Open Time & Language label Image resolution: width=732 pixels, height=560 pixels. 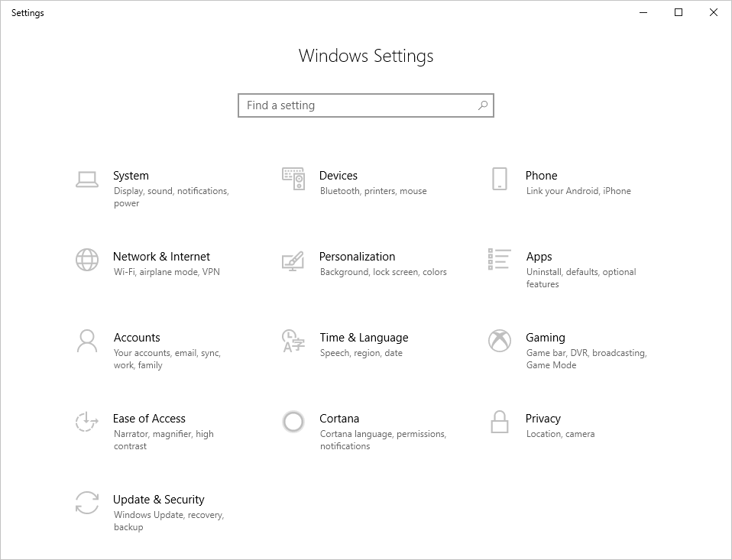(364, 338)
